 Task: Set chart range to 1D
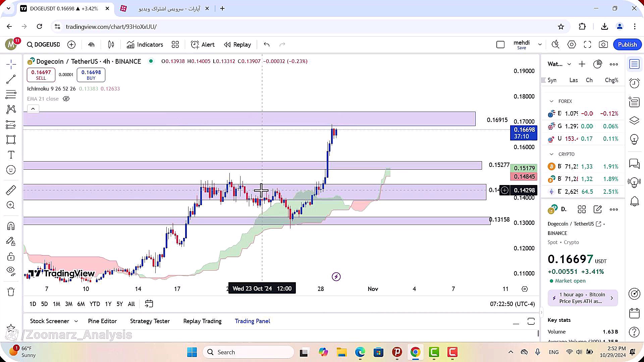click(33, 304)
